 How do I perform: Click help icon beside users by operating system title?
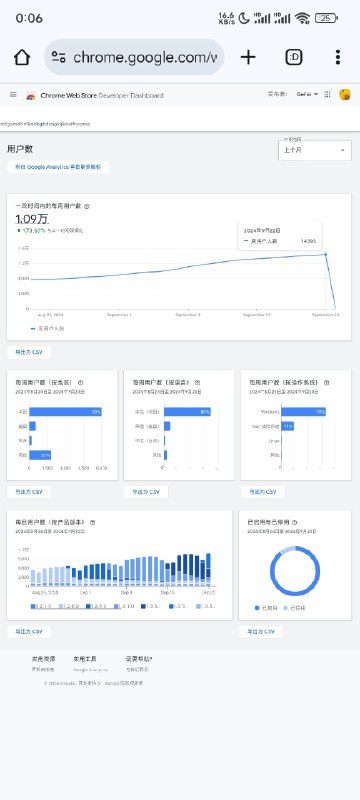pyautogui.click(x=327, y=382)
